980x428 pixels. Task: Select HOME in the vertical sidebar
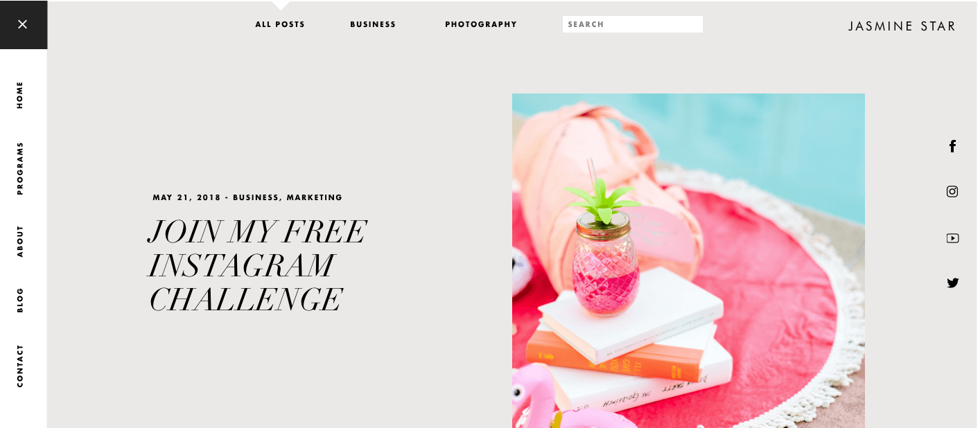20,95
